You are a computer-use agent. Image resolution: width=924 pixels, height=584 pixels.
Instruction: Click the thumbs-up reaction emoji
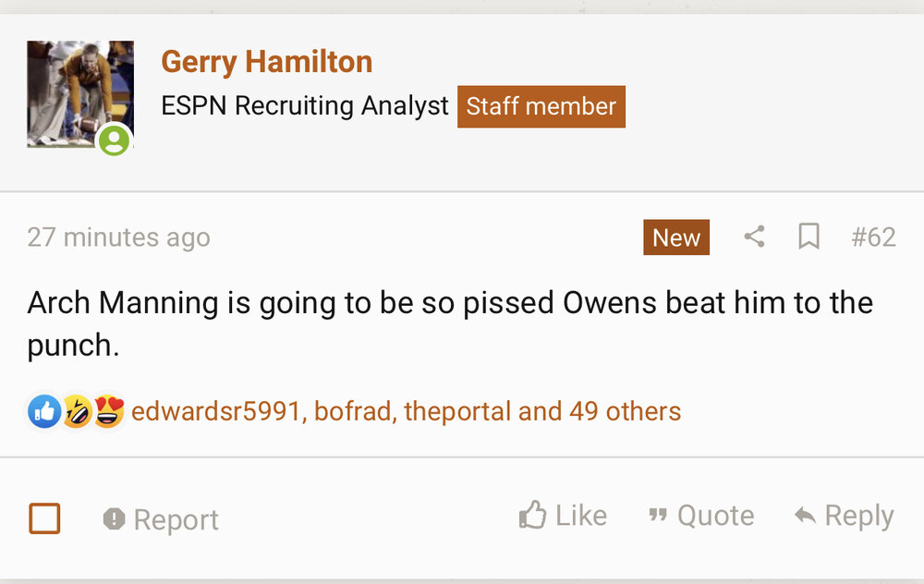coord(44,411)
